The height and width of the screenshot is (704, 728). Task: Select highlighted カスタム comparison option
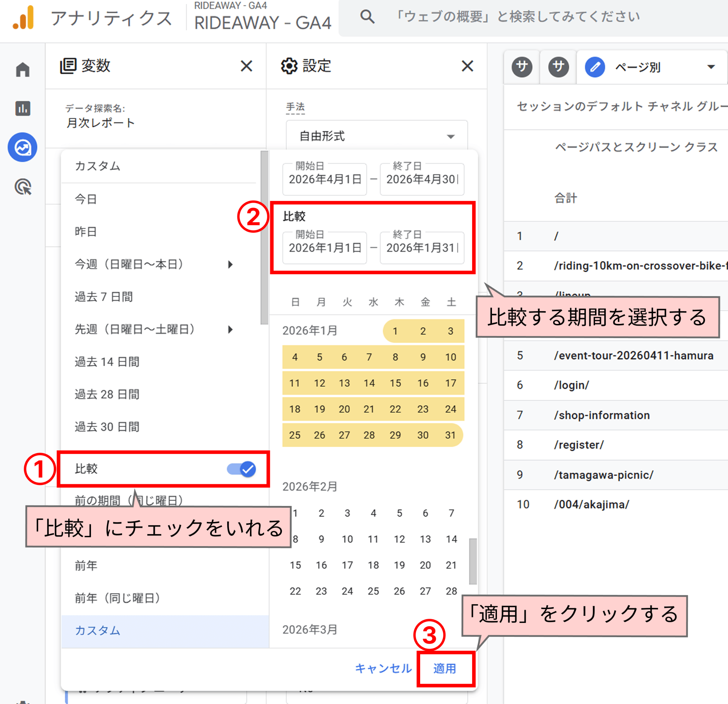[x=165, y=630]
